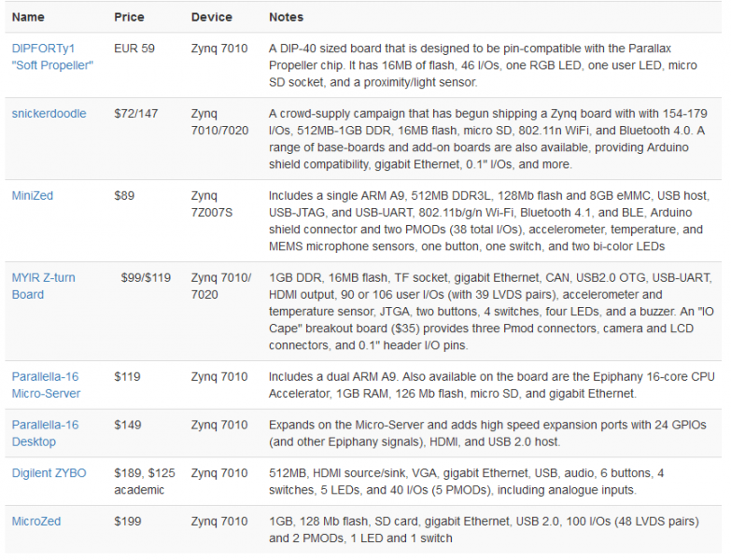Click the $199 price cell
Screen dimensions: 731x560
(130, 521)
